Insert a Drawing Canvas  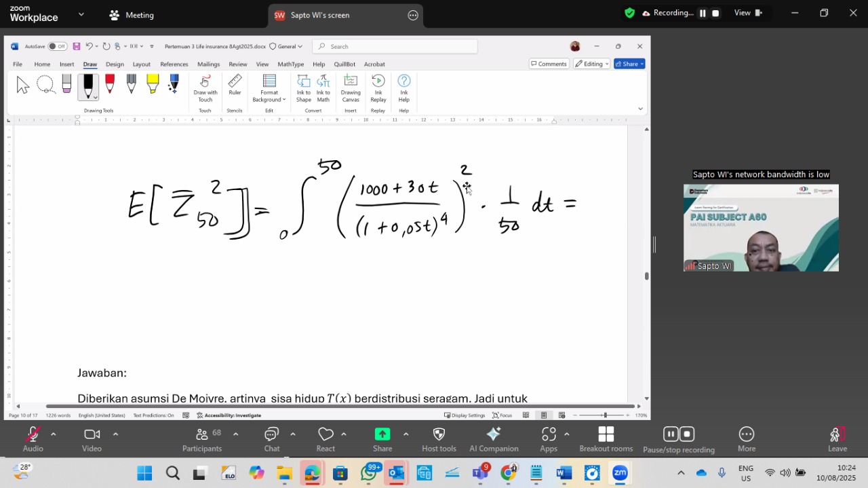click(351, 88)
